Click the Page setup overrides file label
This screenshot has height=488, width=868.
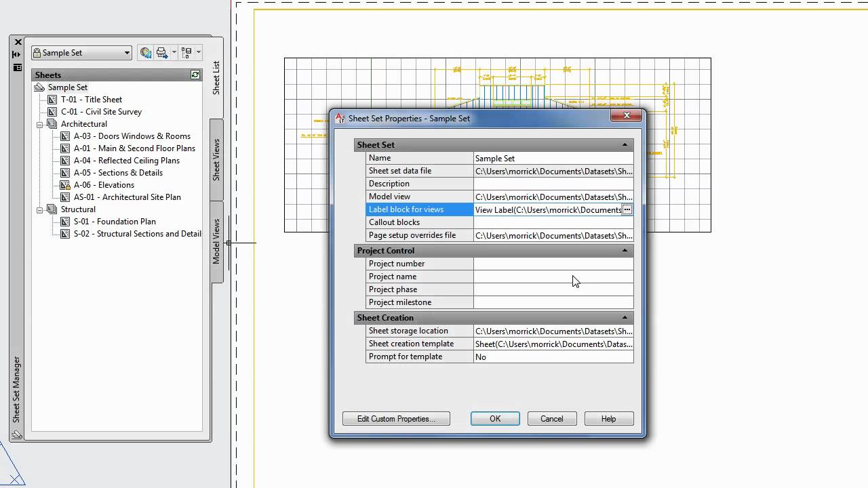(x=412, y=235)
